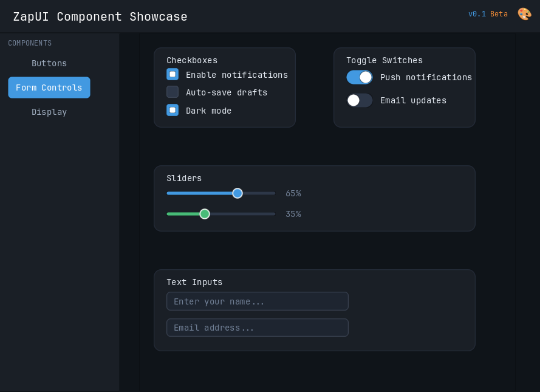Click the 35% value label
Viewport: 540px width, 392px height.
point(293,215)
